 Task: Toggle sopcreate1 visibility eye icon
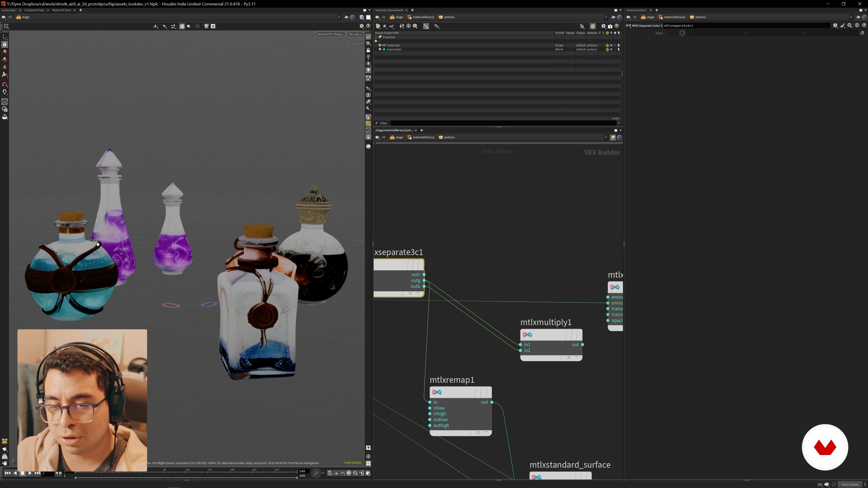point(611,49)
